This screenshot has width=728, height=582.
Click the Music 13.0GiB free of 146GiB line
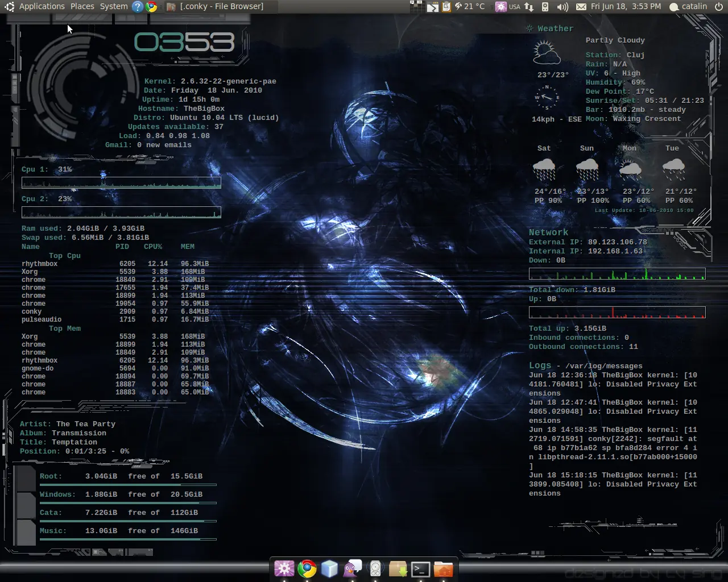[x=119, y=531]
